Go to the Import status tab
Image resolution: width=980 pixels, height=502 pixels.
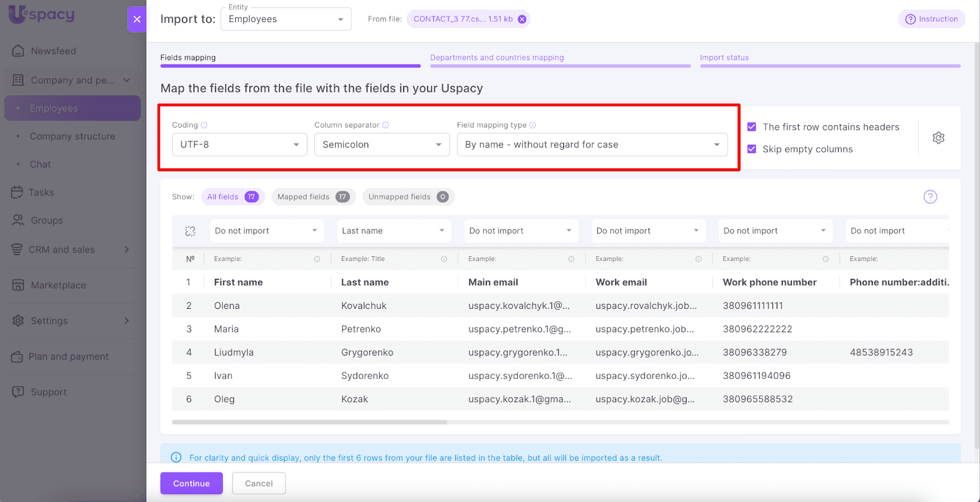pos(724,58)
